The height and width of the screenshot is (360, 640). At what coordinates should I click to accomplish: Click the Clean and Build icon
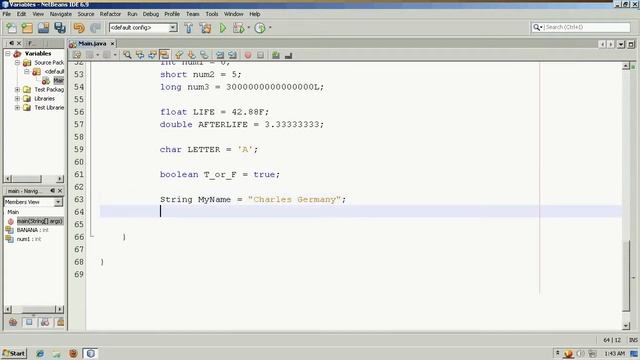point(205,28)
